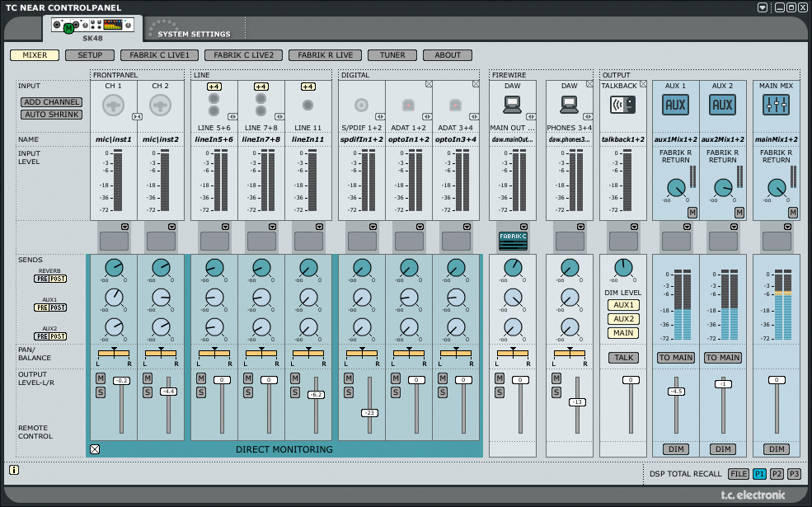The height and width of the screenshot is (507, 812).
Task: Click the Fabrik C insert on DAW channel
Action: coord(513,240)
